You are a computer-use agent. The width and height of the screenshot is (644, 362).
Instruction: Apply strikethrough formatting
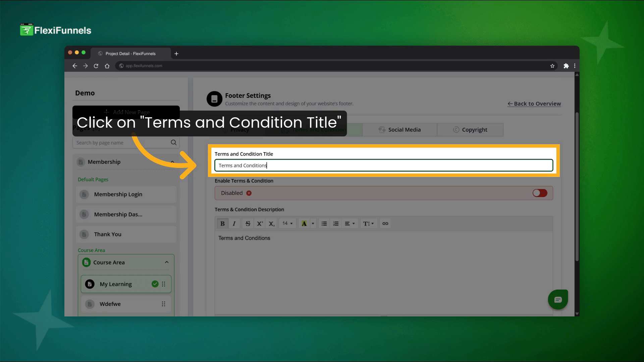(x=248, y=224)
